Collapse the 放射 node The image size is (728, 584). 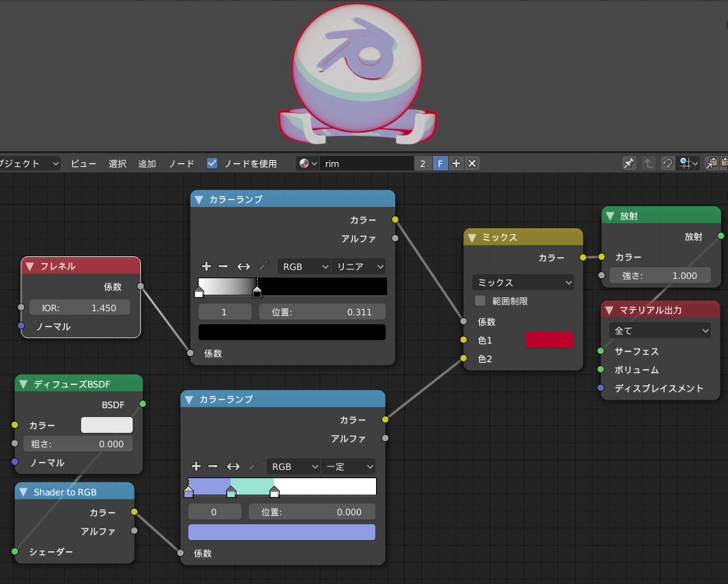(610, 216)
